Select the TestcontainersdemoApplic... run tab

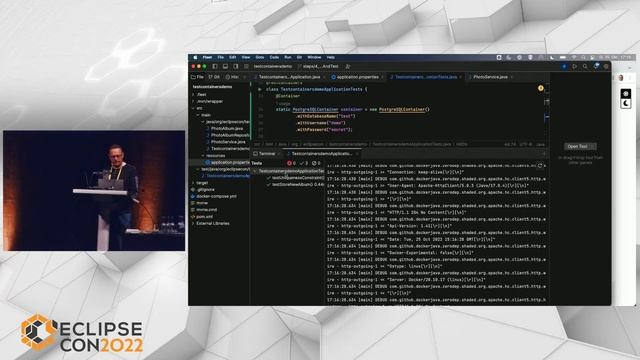click(322, 154)
